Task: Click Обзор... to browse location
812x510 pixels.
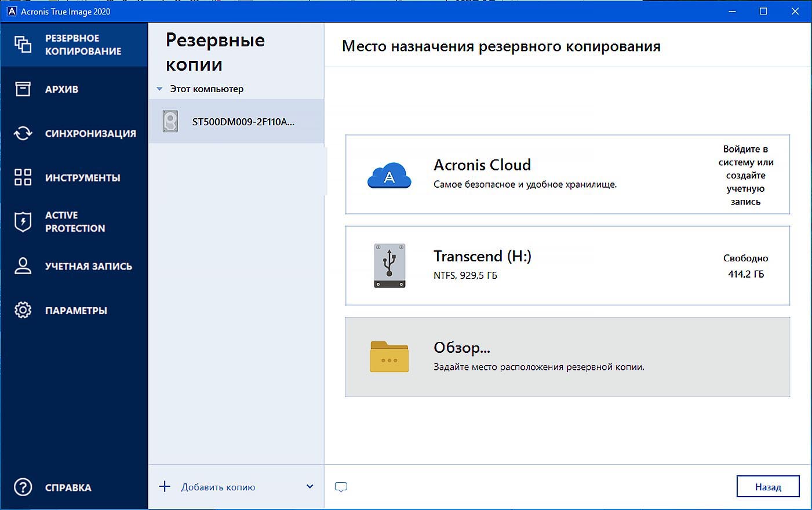Action: [x=567, y=357]
